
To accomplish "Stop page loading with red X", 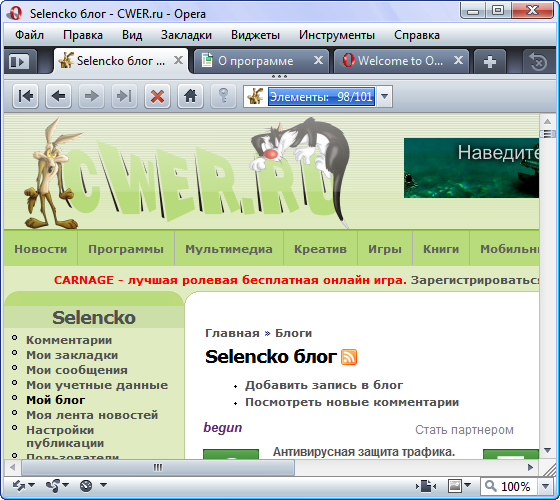I will coord(157,96).
